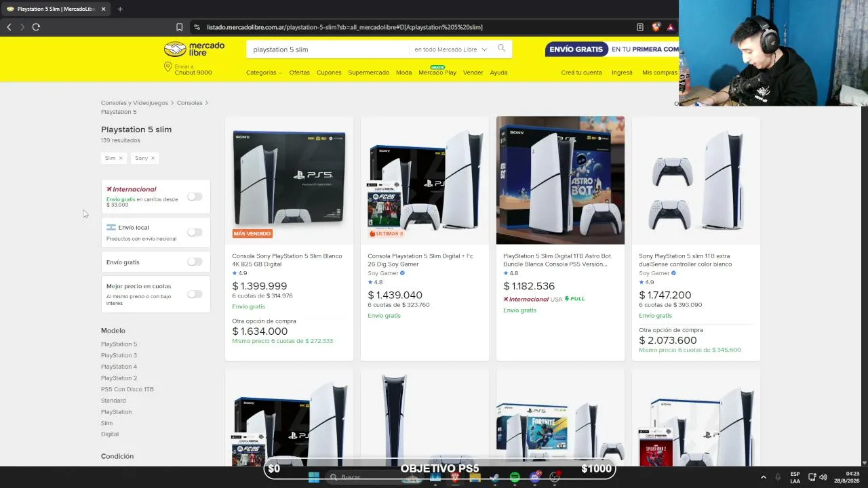The width and height of the screenshot is (868, 488).
Task: Click Creá tu cuenta link
Action: [x=581, y=73]
